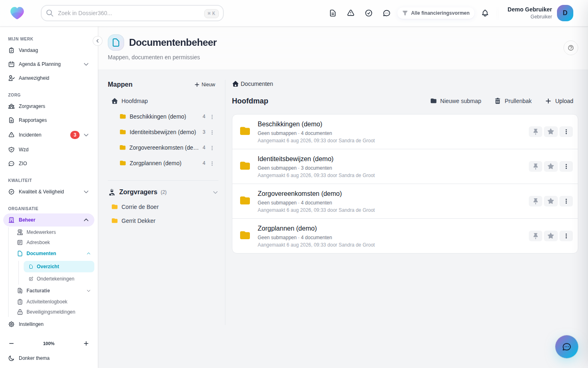Collapse the Zorgvragers folder section
588x368 pixels.
pos(215,192)
